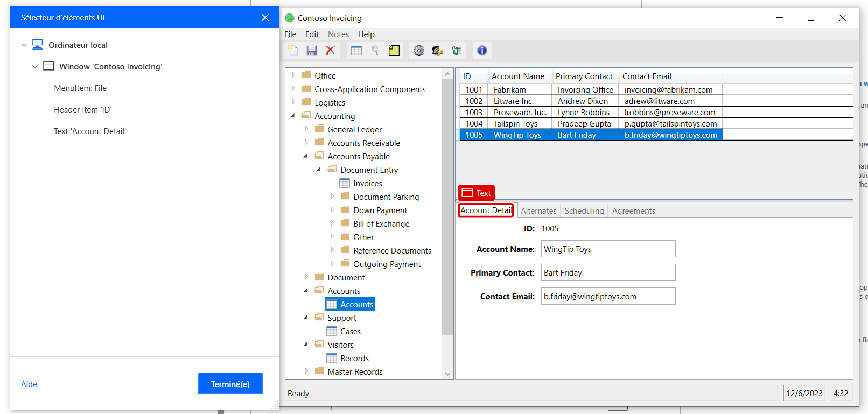Click the Primary Contact input field
This screenshot has width=868, height=414.
point(608,272)
